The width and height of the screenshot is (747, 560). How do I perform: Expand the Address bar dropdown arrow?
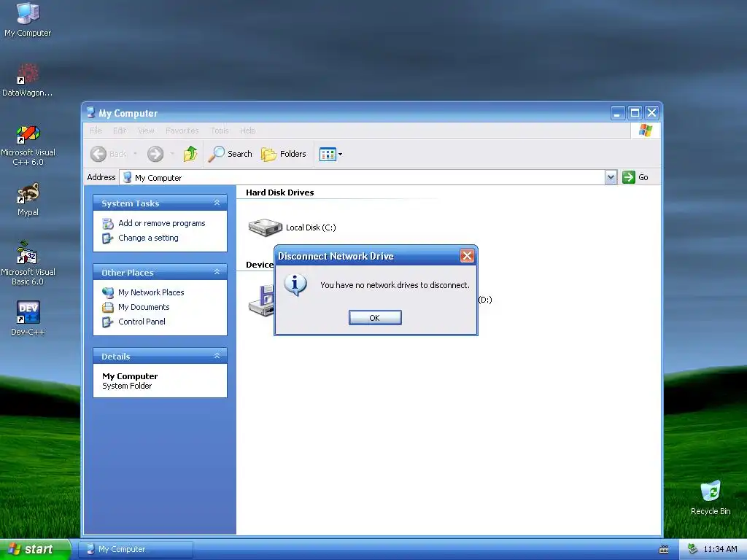click(x=611, y=178)
